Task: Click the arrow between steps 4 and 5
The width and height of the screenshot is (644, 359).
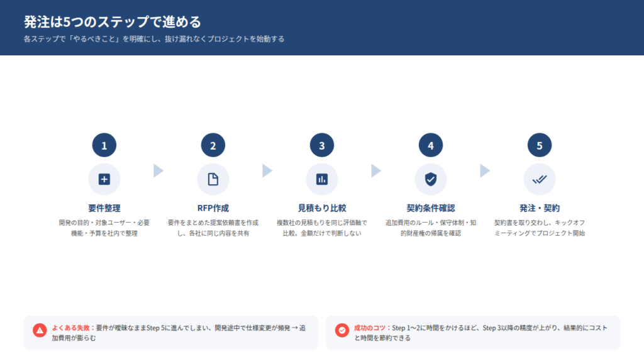Action: (x=485, y=171)
